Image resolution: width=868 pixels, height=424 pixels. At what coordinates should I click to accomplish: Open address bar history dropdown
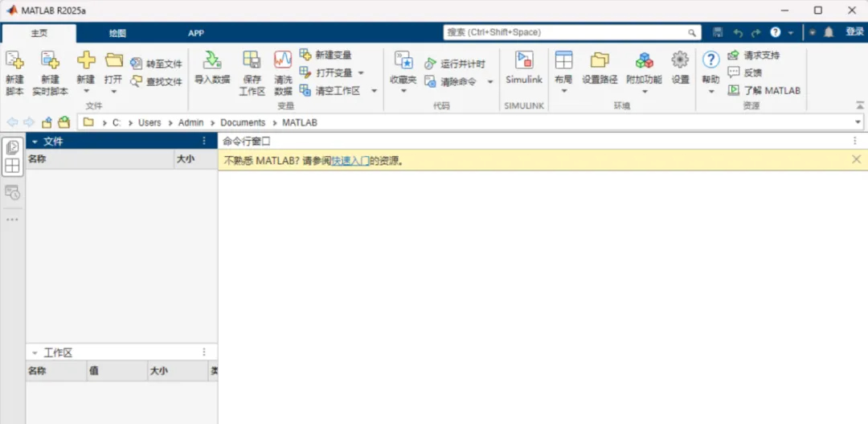coord(858,122)
